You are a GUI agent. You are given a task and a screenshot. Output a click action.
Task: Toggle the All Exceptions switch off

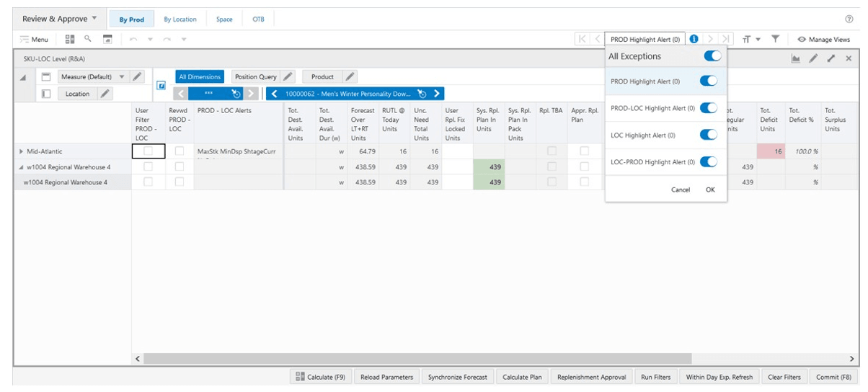712,55
